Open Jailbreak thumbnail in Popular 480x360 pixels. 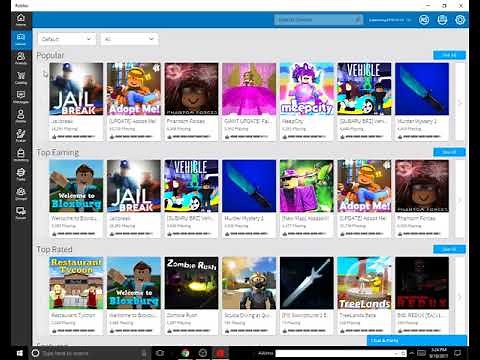coord(76,89)
